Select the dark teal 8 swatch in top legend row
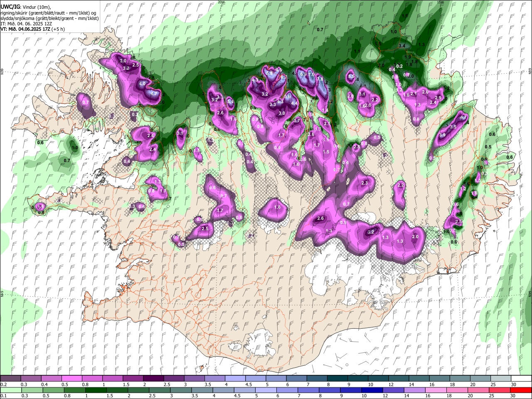Screen dimensions: 532x399 (x=337, y=378)
